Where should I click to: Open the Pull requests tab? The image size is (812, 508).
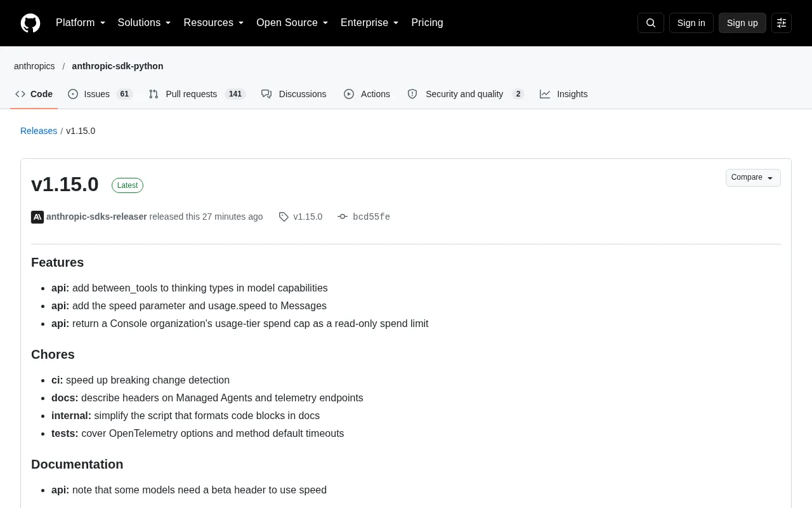click(x=197, y=94)
